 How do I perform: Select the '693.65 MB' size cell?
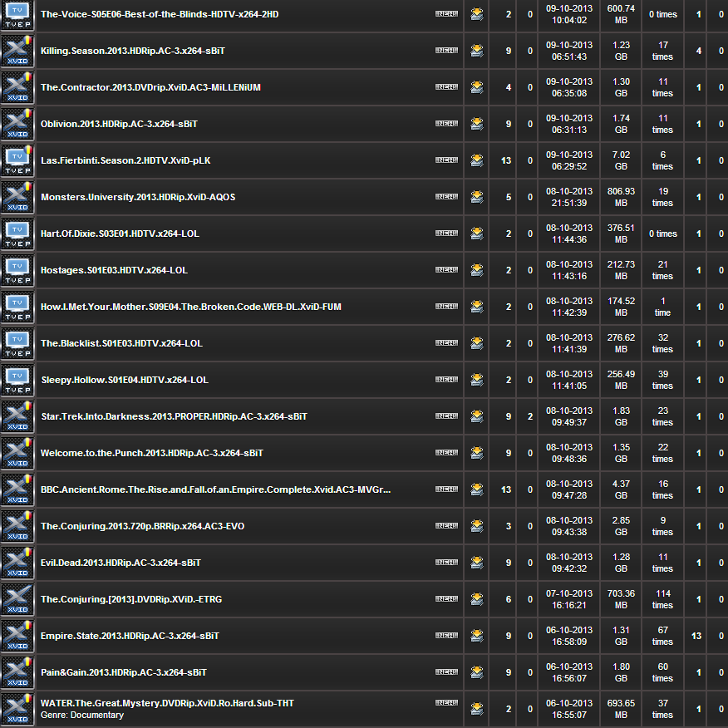621,709
